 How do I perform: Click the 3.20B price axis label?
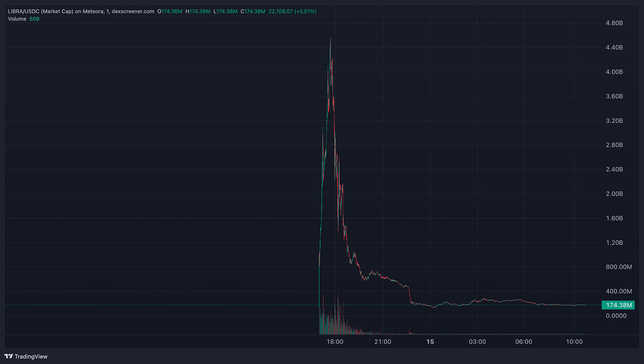(615, 121)
